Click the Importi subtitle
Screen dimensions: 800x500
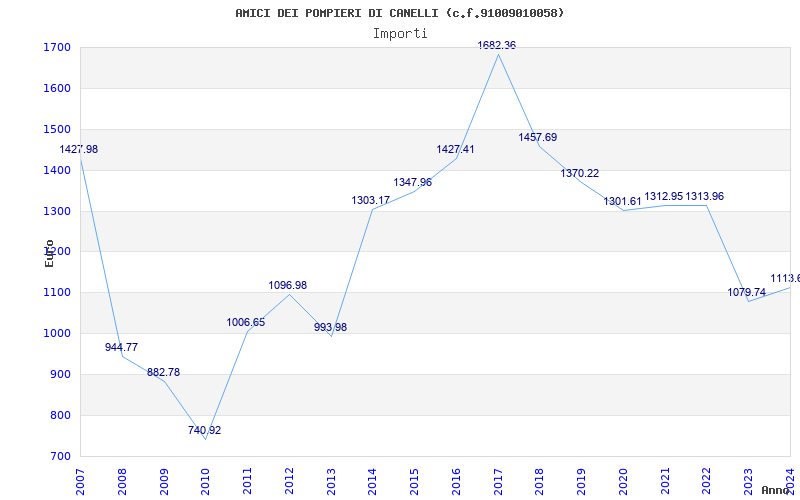pos(400,34)
